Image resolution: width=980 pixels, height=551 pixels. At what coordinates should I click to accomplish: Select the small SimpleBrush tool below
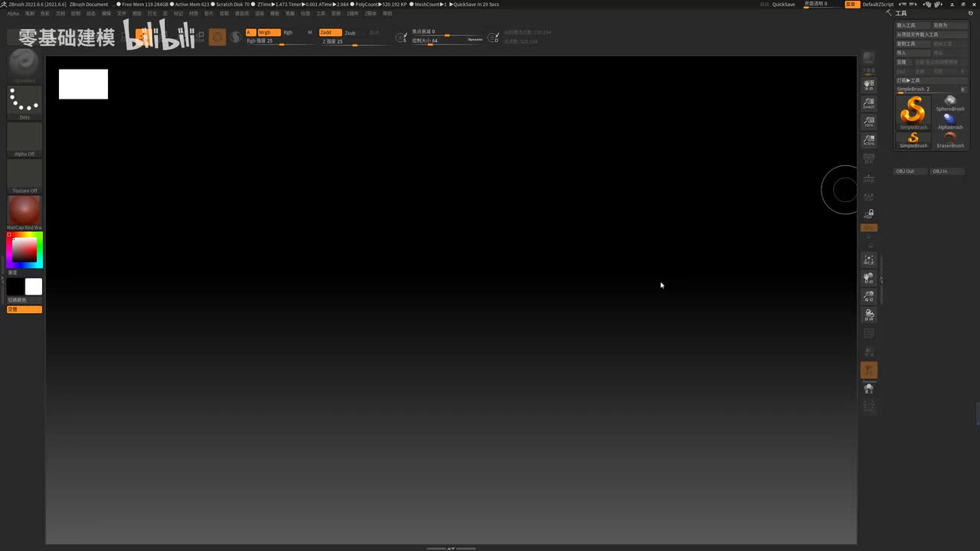[x=913, y=140]
